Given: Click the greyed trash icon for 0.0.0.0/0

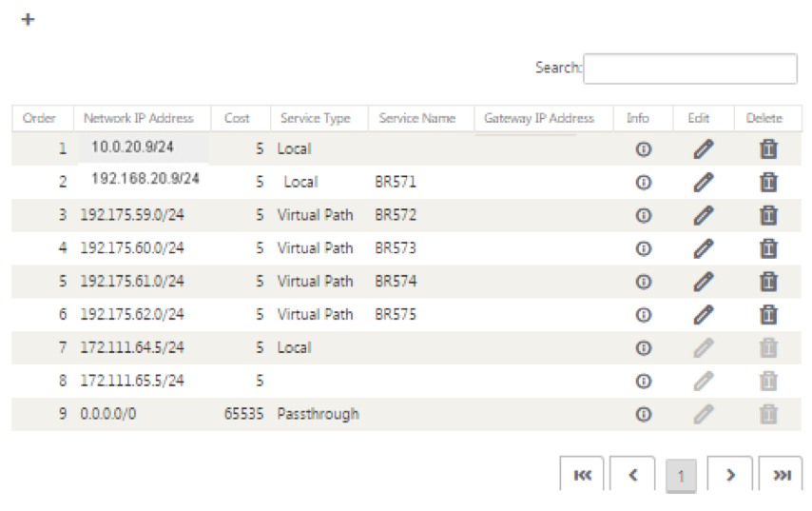Looking at the screenshot, I should [x=768, y=415].
